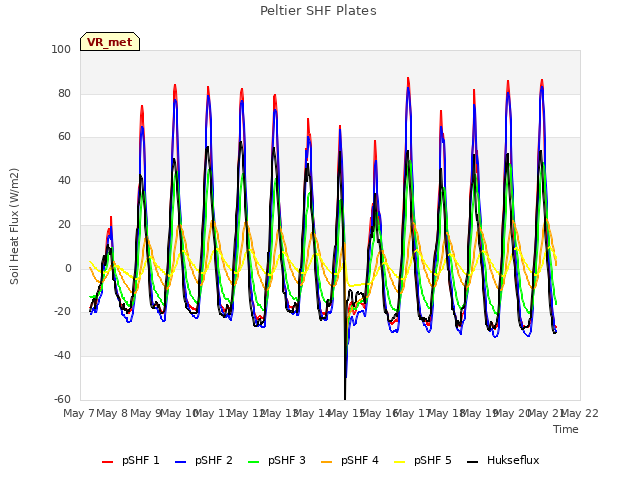The width and height of the screenshot is (640, 480).
Task: Click the 20 y-axis tick label
Action: pyautogui.click(x=64, y=224)
